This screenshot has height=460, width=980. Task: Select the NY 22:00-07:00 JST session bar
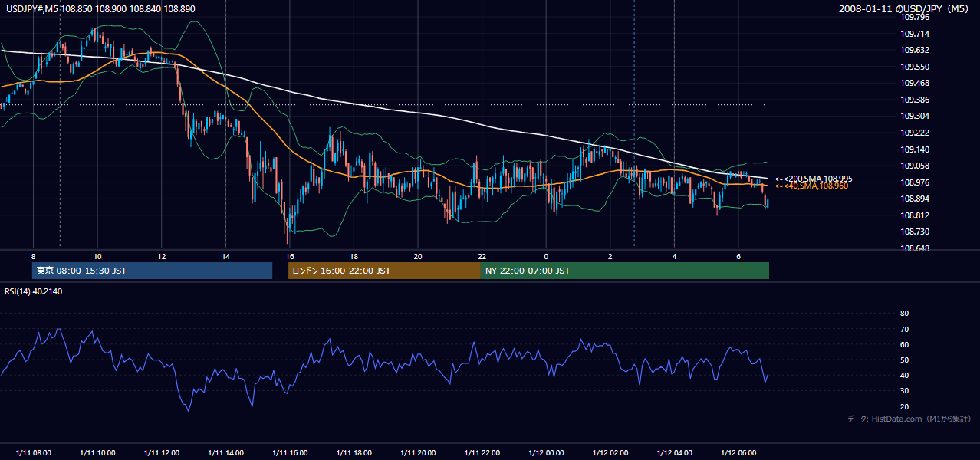[x=625, y=271]
